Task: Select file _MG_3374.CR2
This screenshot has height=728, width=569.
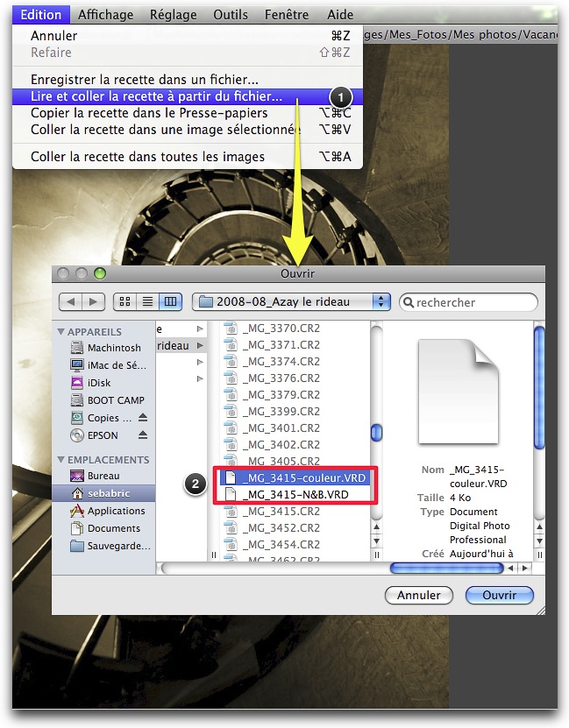Action: pyautogui.click(x=295, y=362)
